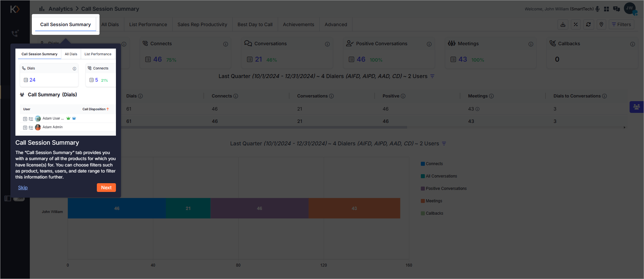The height and width of the screenshot is (279, 644).
Task: Click the Meetings legend color swatch
Action: 423,201
